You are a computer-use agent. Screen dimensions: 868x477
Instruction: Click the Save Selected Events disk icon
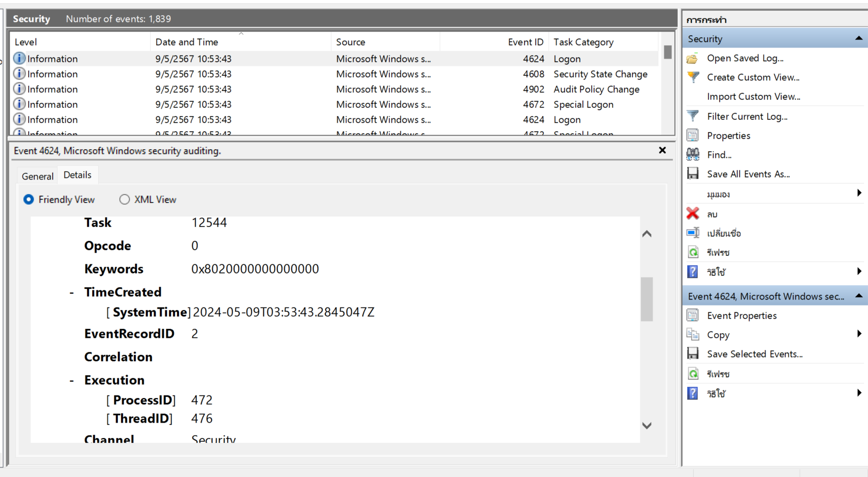pyautogui.click(x=693, y=354)
